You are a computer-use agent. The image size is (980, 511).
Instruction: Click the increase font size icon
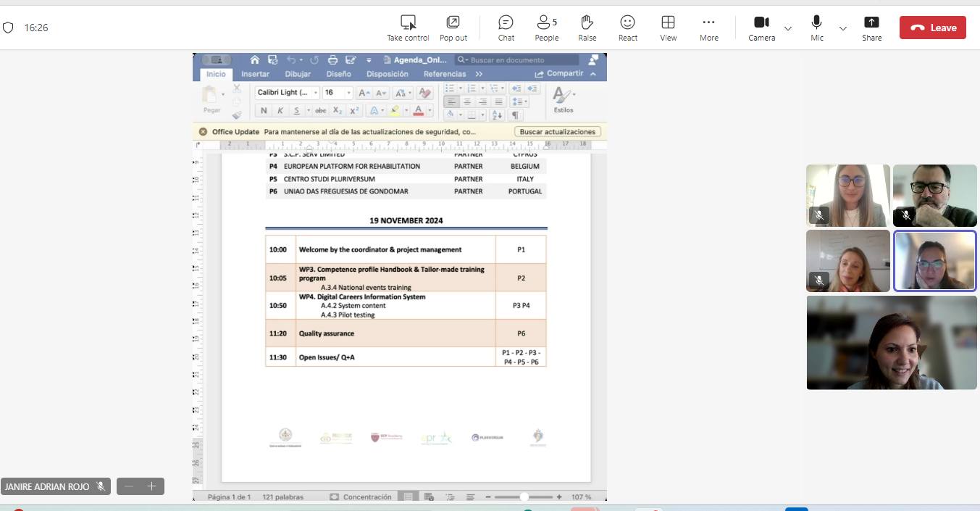click(x=364, y=93)
